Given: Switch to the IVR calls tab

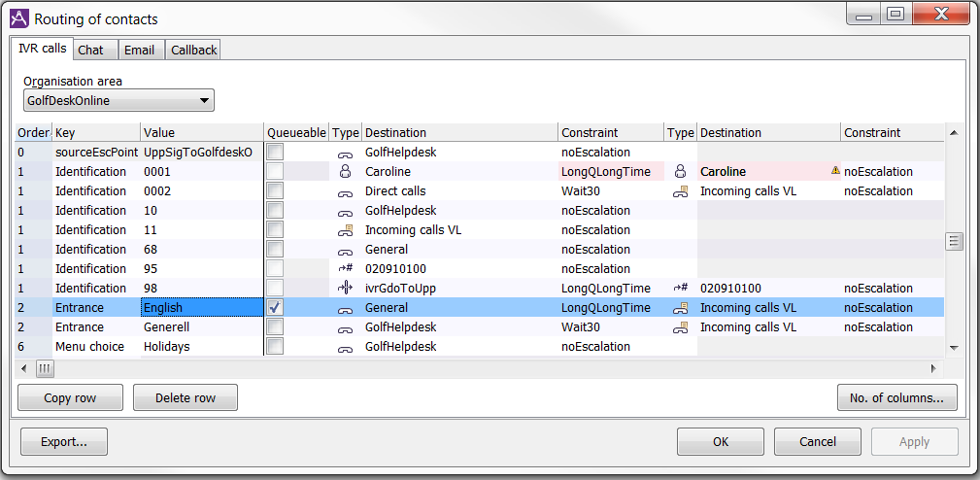Looking at the screenshot, I should pos(43,49).
